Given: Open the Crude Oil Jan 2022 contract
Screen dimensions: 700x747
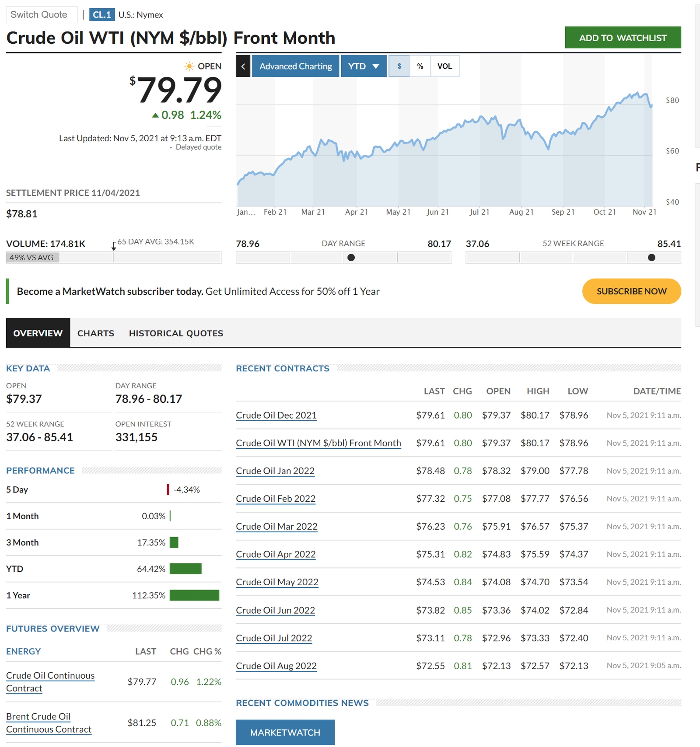Looking at the screenshot, I should 275,471.
